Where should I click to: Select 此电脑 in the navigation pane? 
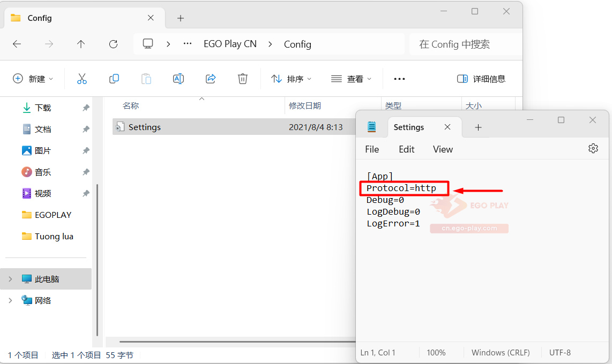point(47,279)
